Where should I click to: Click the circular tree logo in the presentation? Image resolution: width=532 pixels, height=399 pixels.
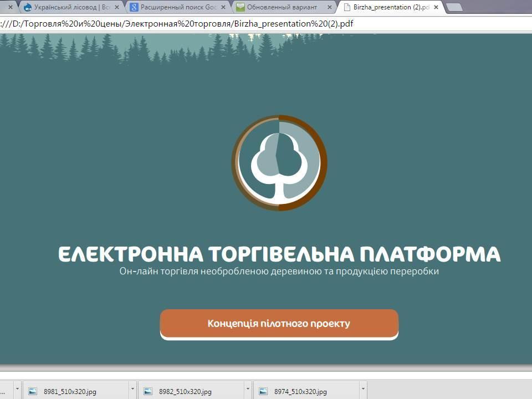(x=279, y=163)
